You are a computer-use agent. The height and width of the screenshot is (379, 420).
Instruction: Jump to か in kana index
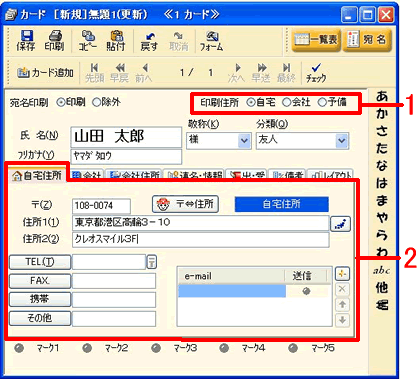[x=382, y=114]
